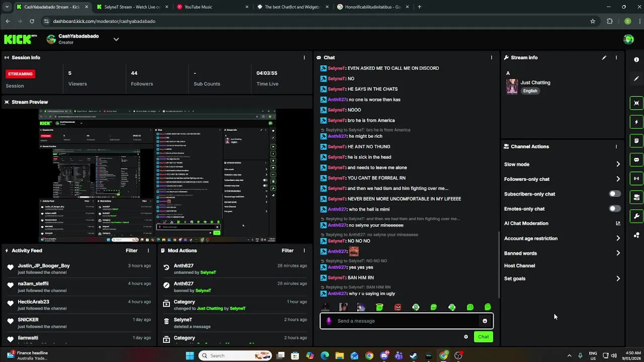Screen dimensions: 644x362
Task: Expand Account age restriction
Action: point(618,238)
